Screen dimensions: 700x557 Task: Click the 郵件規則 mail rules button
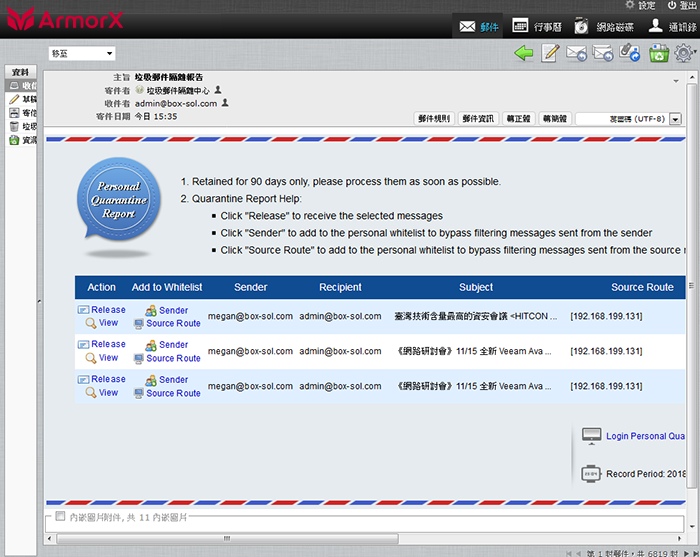(x=434, y=118)
